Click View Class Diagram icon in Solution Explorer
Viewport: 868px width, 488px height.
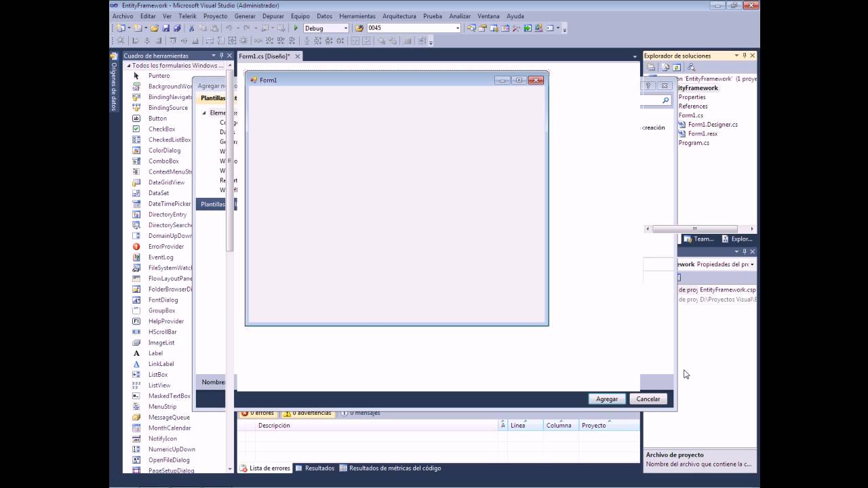point(690,67)
